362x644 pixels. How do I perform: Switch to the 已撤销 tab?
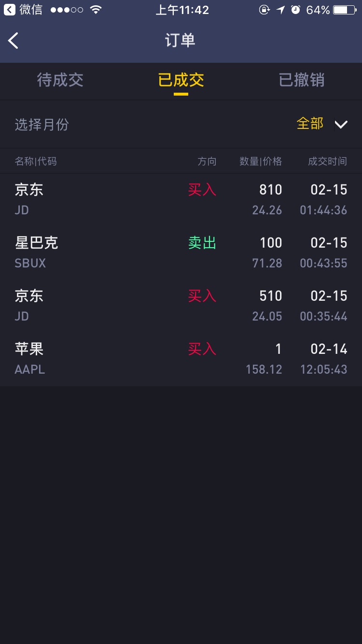pos(302,80)
